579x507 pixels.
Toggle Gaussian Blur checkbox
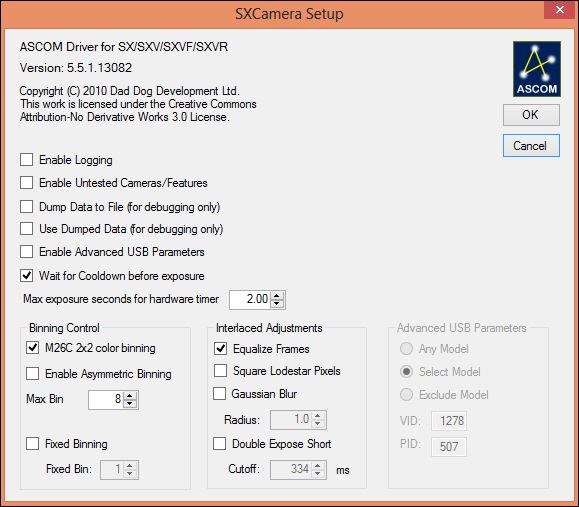[219, 394]
